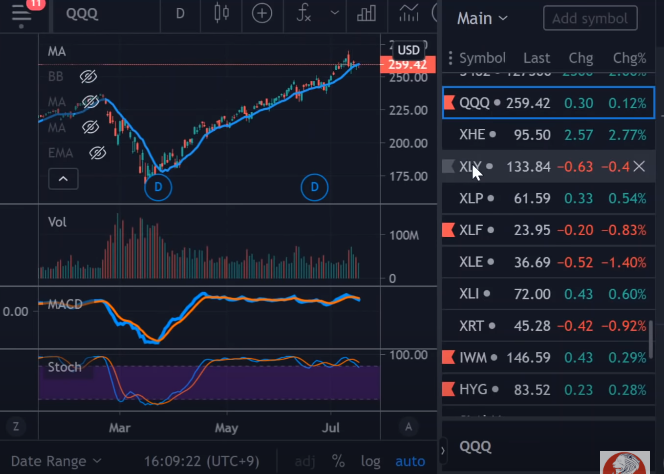664x474 pixels.
Task: Click the March dividend D marker
Action: coord(158,187)
